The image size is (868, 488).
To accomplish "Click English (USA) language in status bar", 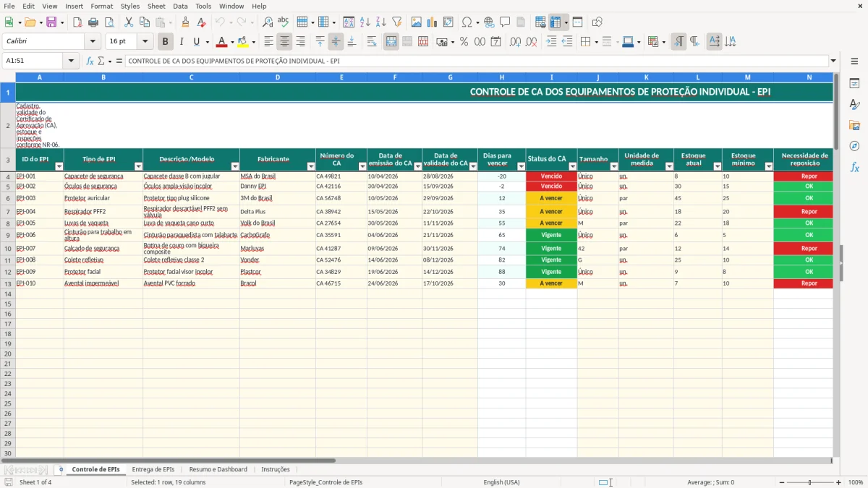I will pyautogui.click(x=501, y=482).
